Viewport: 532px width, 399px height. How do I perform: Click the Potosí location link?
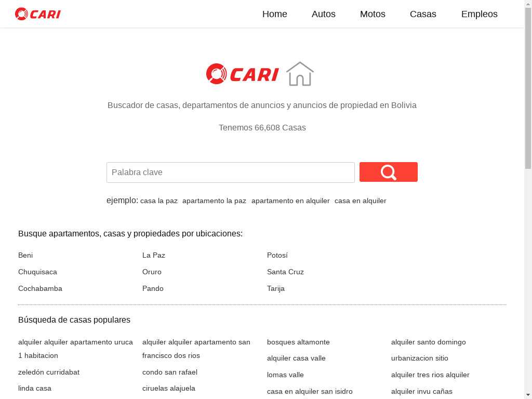[277, 255]
